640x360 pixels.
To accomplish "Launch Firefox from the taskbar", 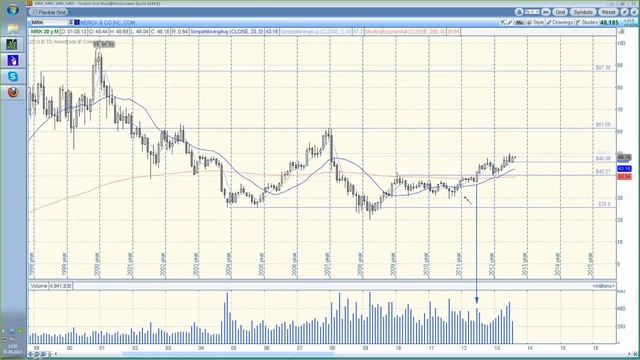I will [x=13, y=92].
